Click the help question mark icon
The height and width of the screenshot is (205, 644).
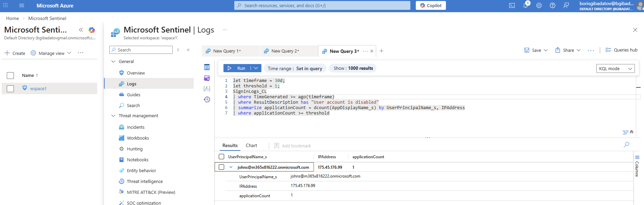(x=553, y=5)
